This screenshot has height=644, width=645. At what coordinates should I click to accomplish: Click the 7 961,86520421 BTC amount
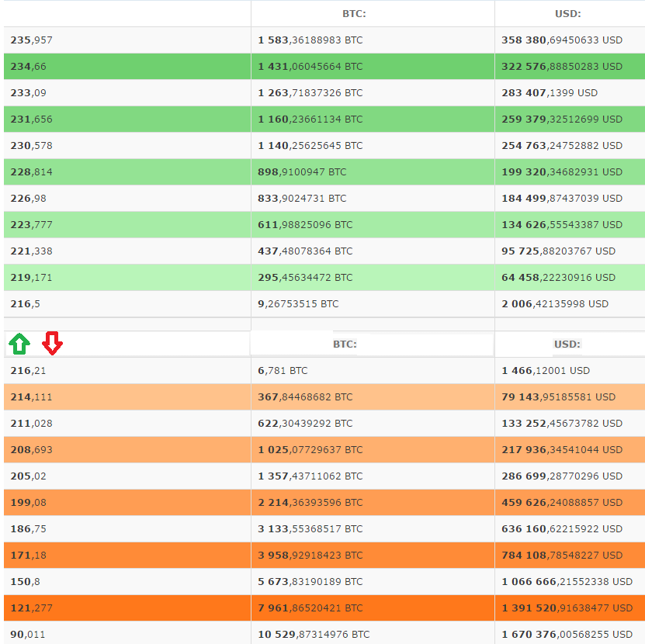pyautogui.click(x=310, y=608)
